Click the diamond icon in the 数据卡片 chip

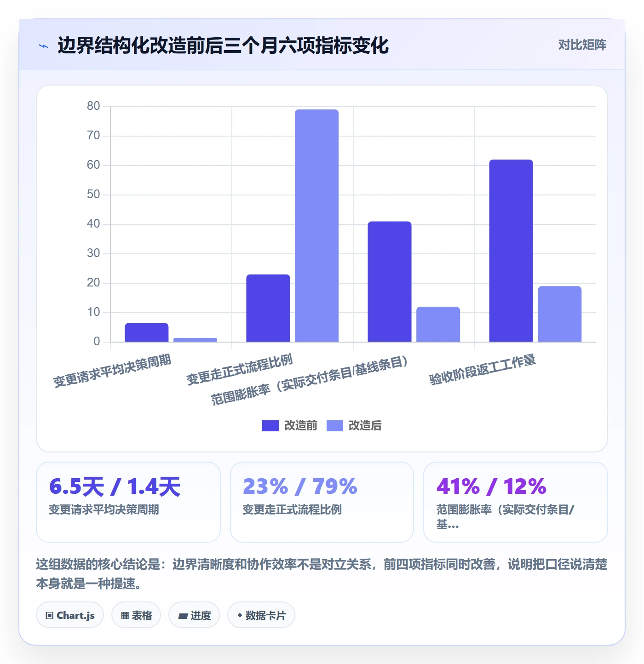[240, 615]
